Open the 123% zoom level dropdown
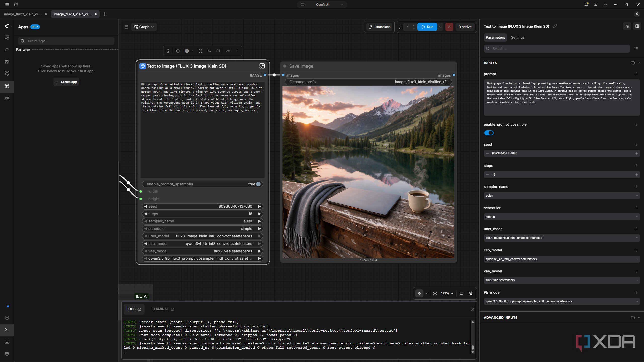The image size is (644, 362). pos(447,293)
